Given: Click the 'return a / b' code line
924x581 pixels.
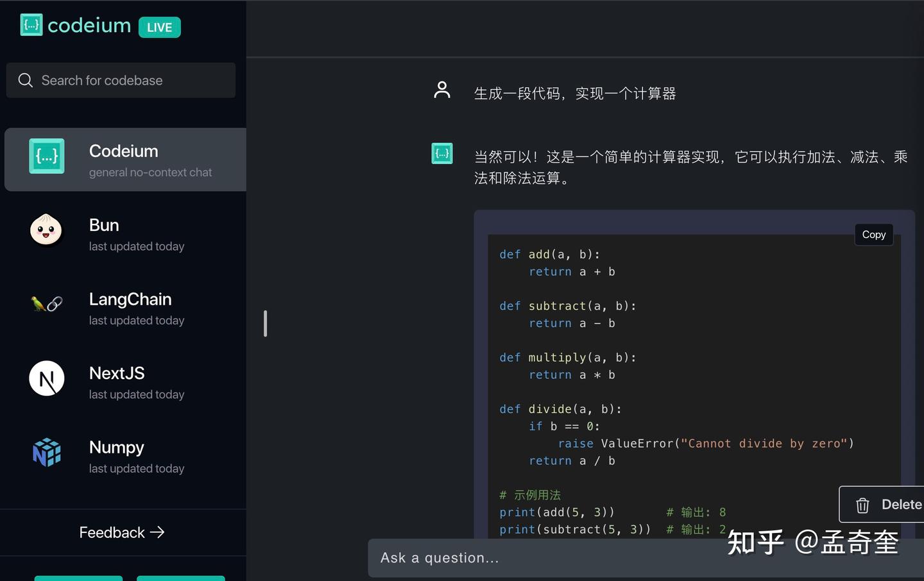Looking at the screenshot, I should 572,460.
